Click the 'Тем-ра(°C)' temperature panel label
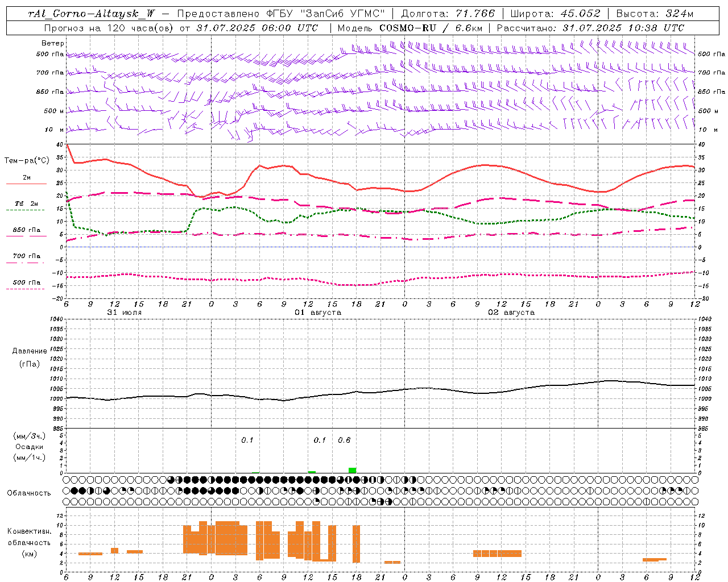 (x=27, y=161)
